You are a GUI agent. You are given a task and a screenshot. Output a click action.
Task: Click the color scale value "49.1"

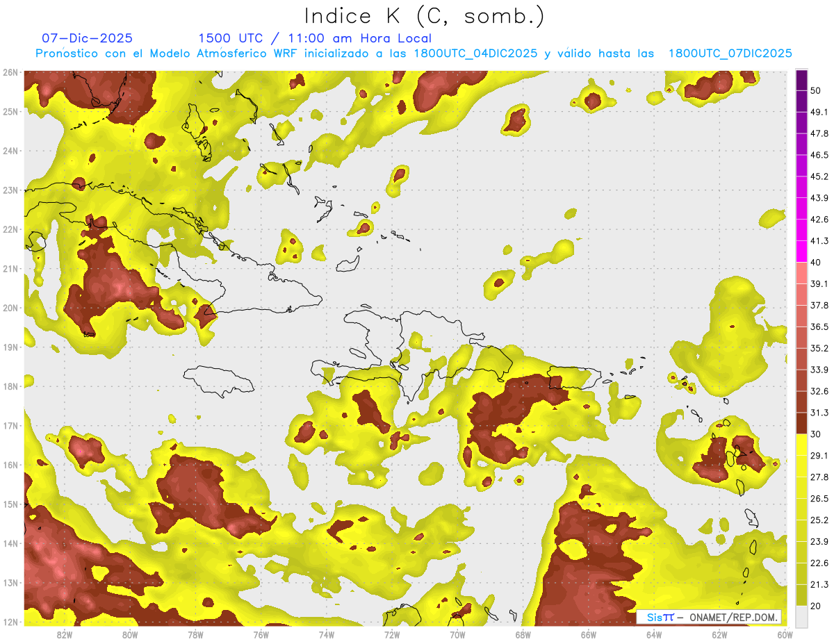819,113
